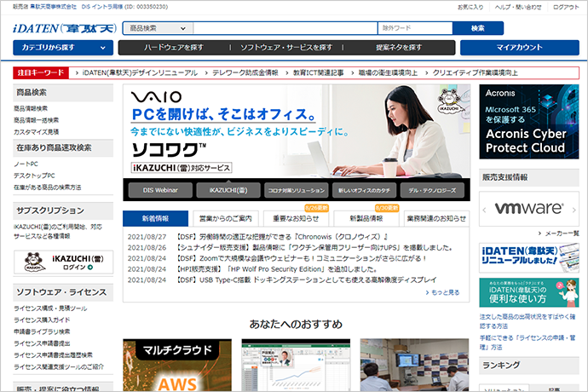Switch to the 業務関連のお知らせ tab
This screenshot has width=588, height=392.
pyautogui.click(x=437, y=218)
